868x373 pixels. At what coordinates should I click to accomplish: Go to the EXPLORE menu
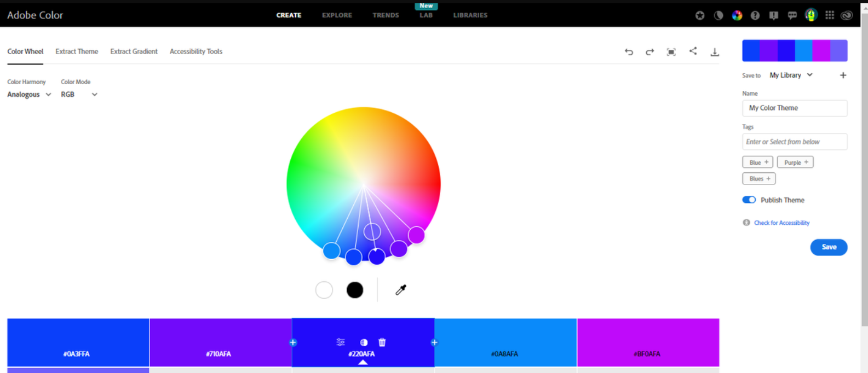(x=337, y=15)
